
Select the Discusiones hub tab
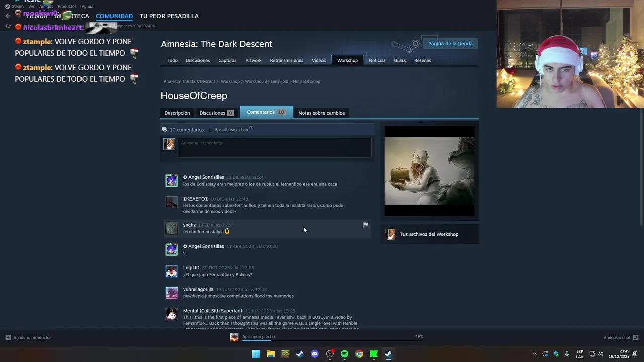(x=198, y=60)
